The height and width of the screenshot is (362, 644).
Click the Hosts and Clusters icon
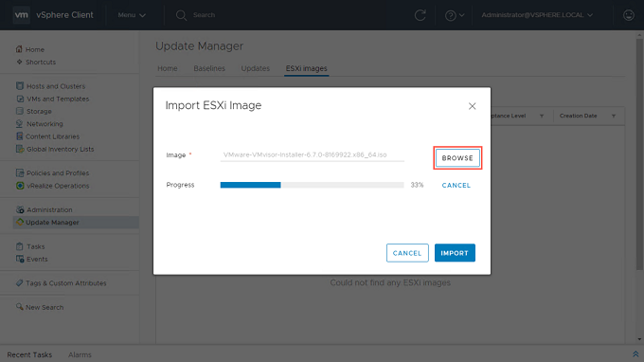coord(20,86)
